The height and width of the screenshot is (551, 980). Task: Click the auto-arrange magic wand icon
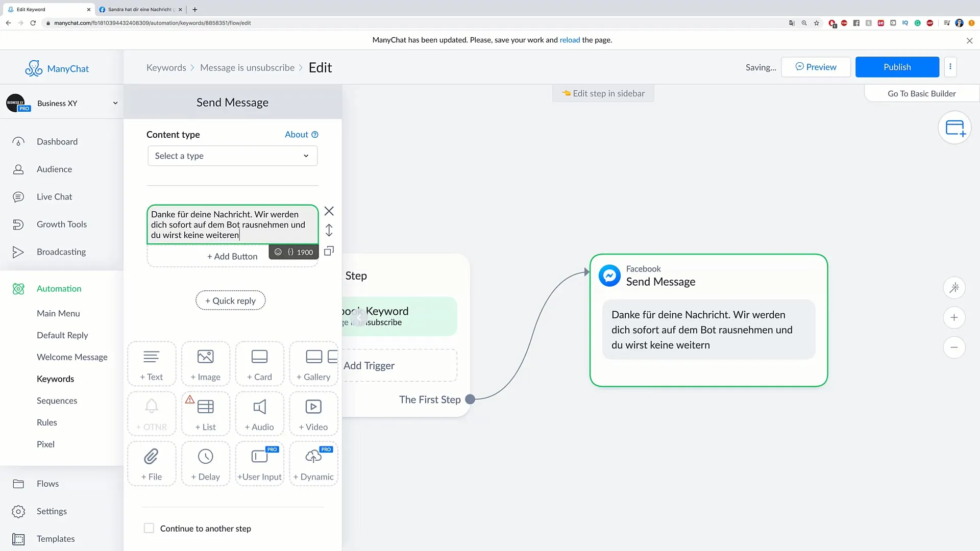954,288
